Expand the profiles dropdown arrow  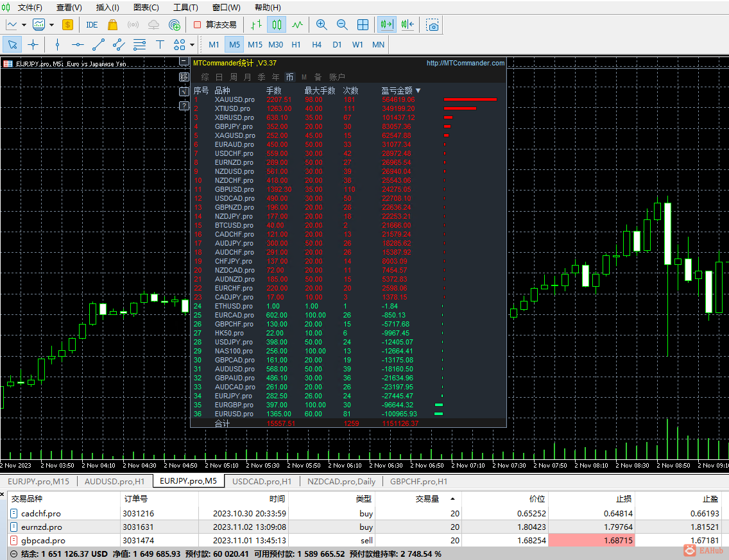coord(51,25)
